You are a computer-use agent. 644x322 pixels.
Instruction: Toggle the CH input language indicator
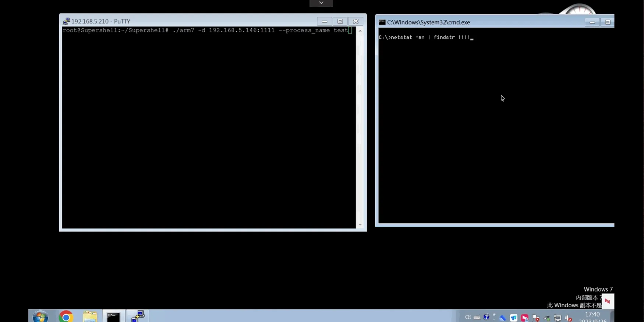coord(468,317)
